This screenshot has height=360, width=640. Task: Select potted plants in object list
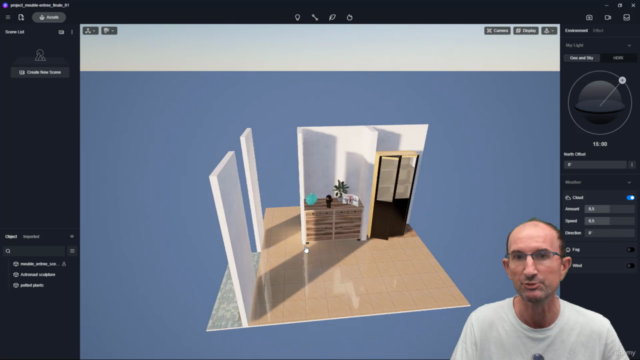(x=32, y=285)
